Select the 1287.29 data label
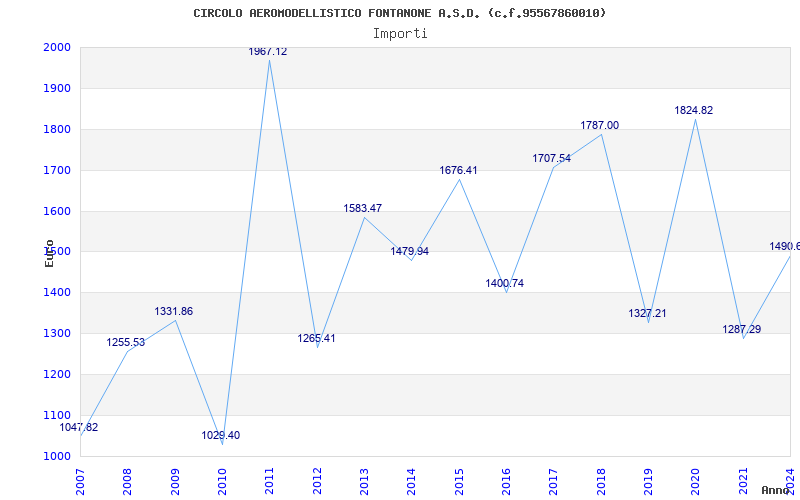800x500 pixels. point(741,329)
